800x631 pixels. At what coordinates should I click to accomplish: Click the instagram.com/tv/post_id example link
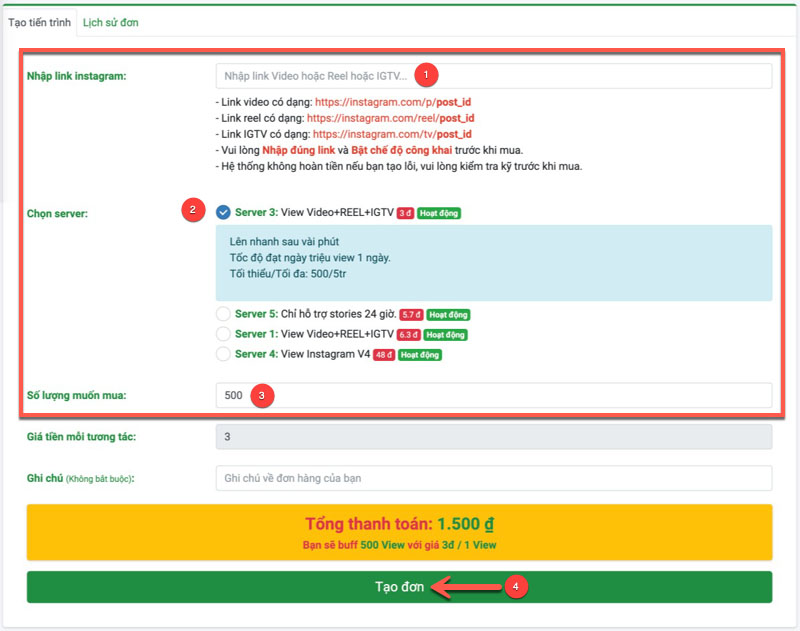click(x=392, y=134)
